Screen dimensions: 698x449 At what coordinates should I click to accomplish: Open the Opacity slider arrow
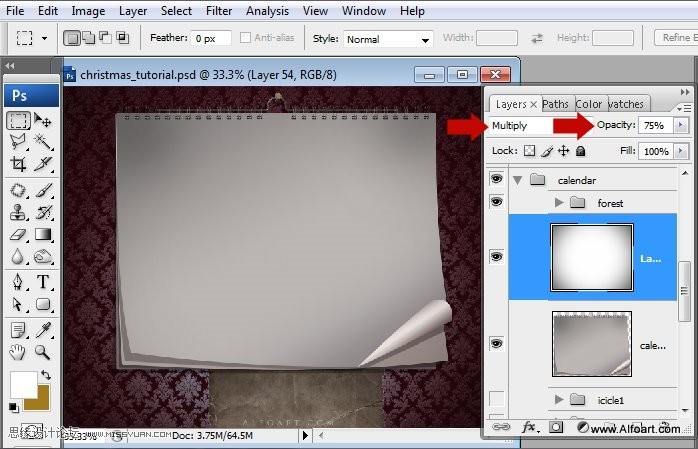680,125
